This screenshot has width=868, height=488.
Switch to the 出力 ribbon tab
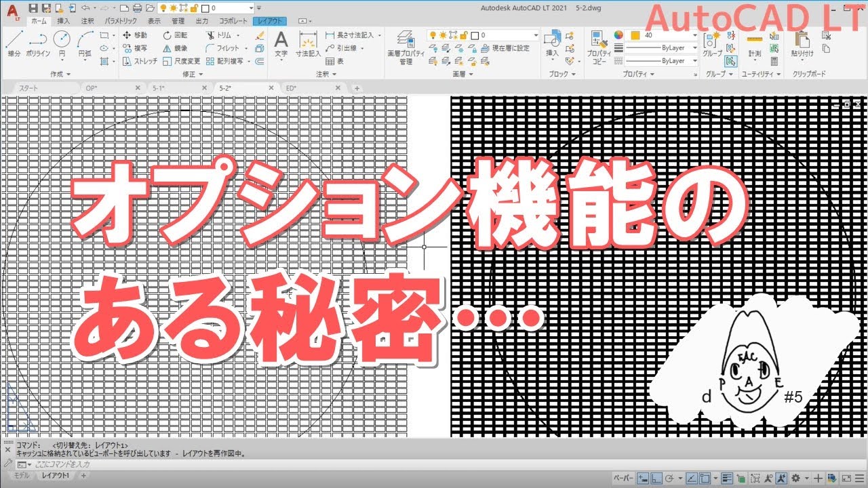tap(202, 21)
